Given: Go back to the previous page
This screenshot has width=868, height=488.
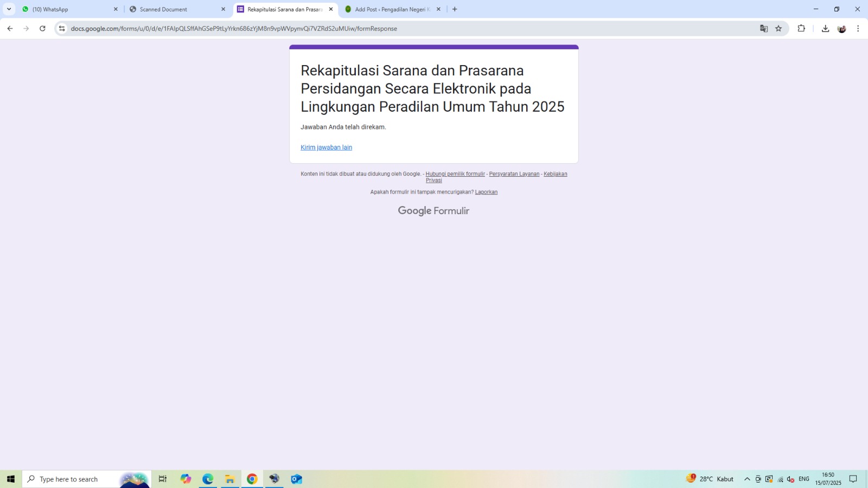Looking at the screenshot, I should coord(10,29).
